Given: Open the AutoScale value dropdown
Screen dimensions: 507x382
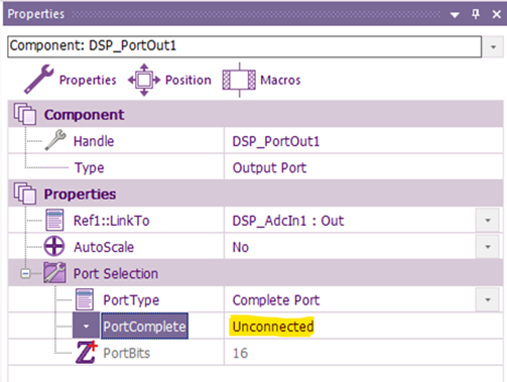Looking at the screenshot, I should 488,247.
